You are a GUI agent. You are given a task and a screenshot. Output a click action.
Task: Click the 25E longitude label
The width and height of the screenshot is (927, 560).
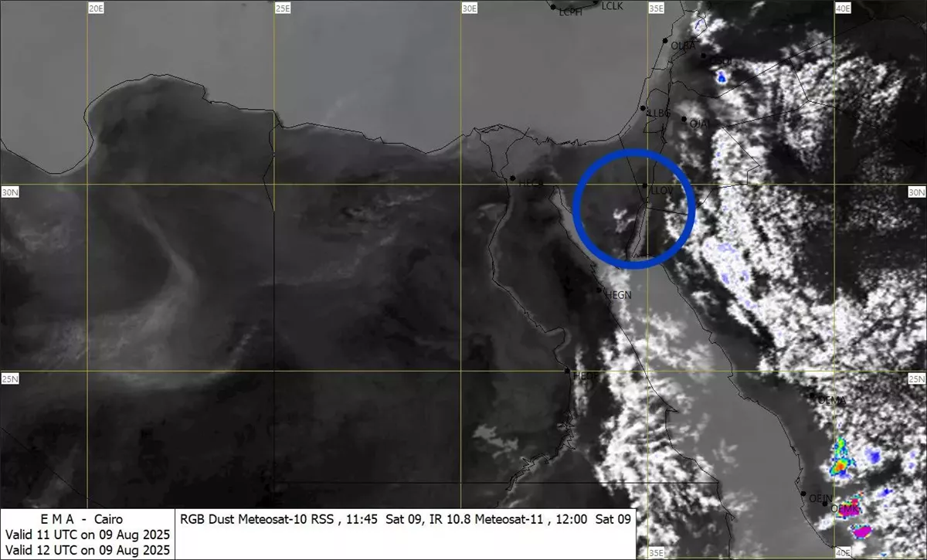(283, 8)
